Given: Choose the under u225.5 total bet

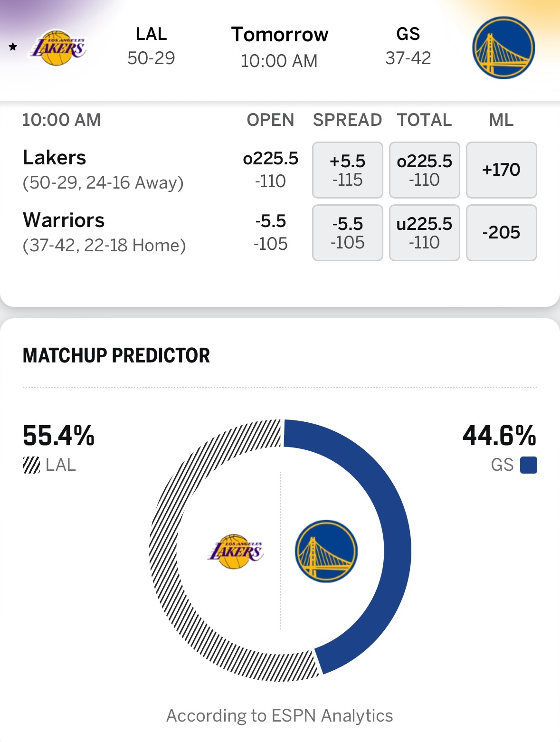Looking at the screenshot, I should (x=425, y=233).
